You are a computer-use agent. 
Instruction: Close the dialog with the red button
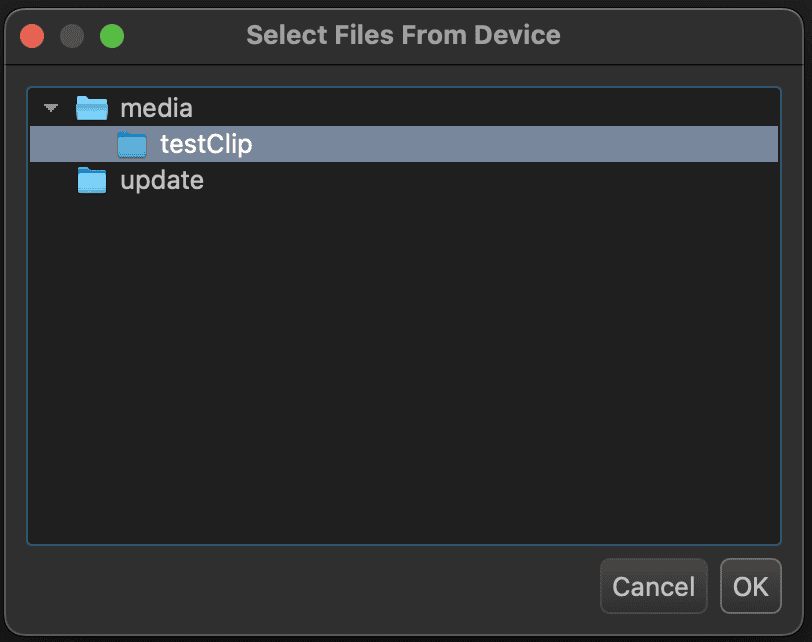click(x=32, y=36)
